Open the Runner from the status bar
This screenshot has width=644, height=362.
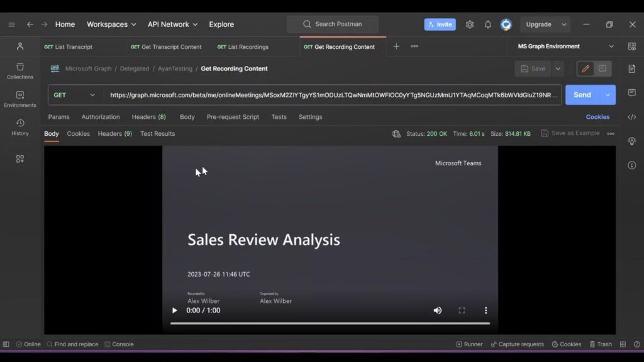(470, 344)
